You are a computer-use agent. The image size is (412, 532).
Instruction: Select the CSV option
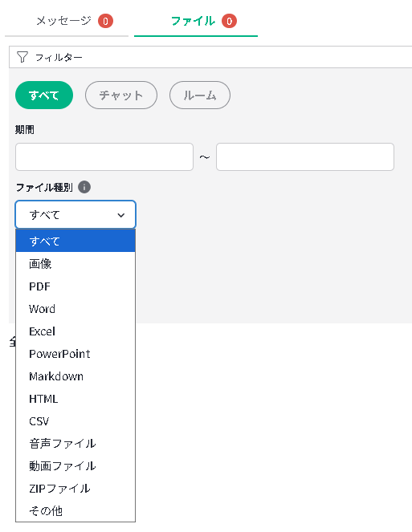click(75, 421)
